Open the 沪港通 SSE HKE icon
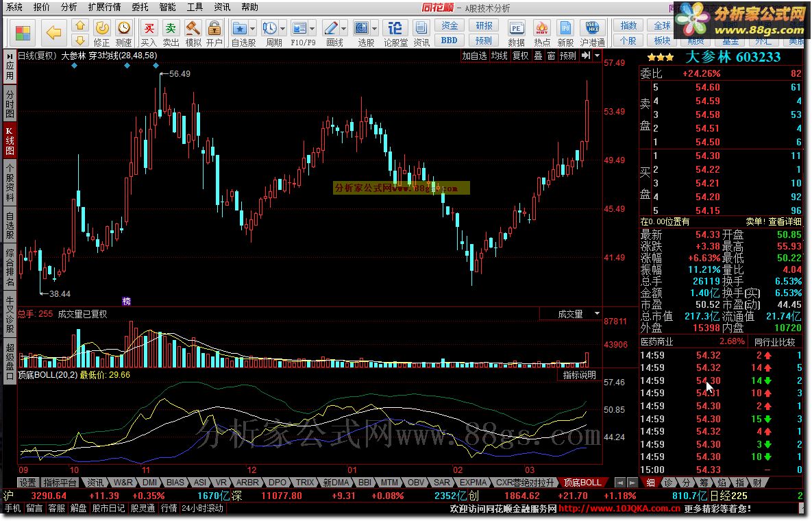 pyautogui.click(x=593, y=28)
